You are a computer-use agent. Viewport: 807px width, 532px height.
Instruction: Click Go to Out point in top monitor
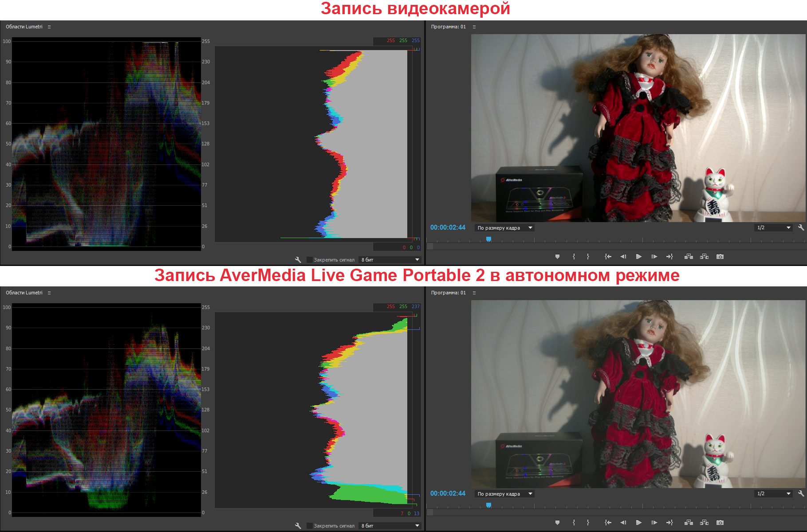(x=669, y=257)
